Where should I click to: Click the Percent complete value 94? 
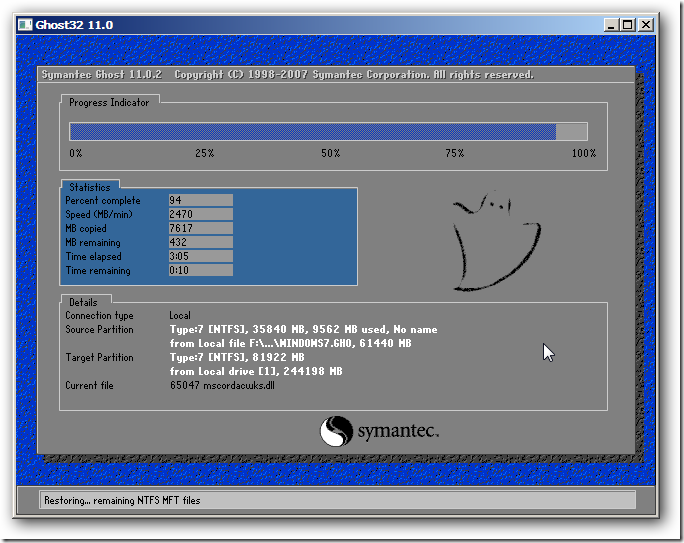(x=201, y=200)
